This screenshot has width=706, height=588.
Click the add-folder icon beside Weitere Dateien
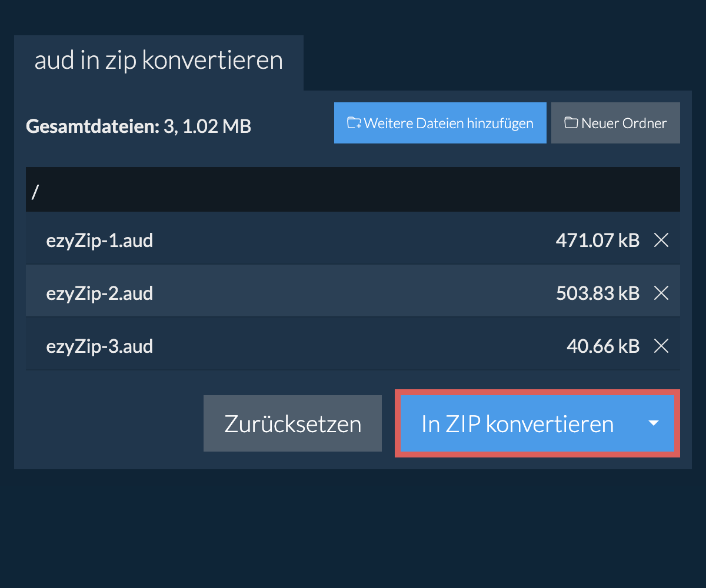point(354,123)
